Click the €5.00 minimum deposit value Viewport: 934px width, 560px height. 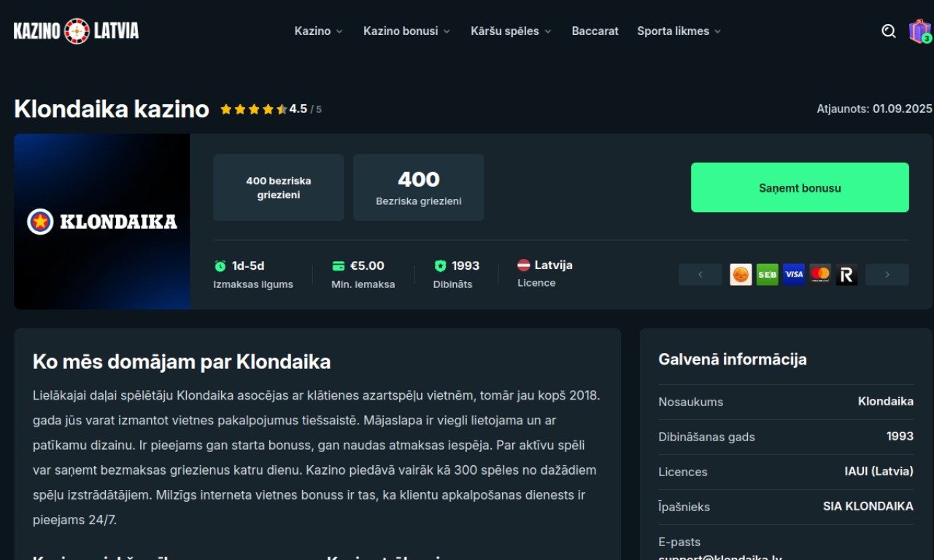point(367,265)
